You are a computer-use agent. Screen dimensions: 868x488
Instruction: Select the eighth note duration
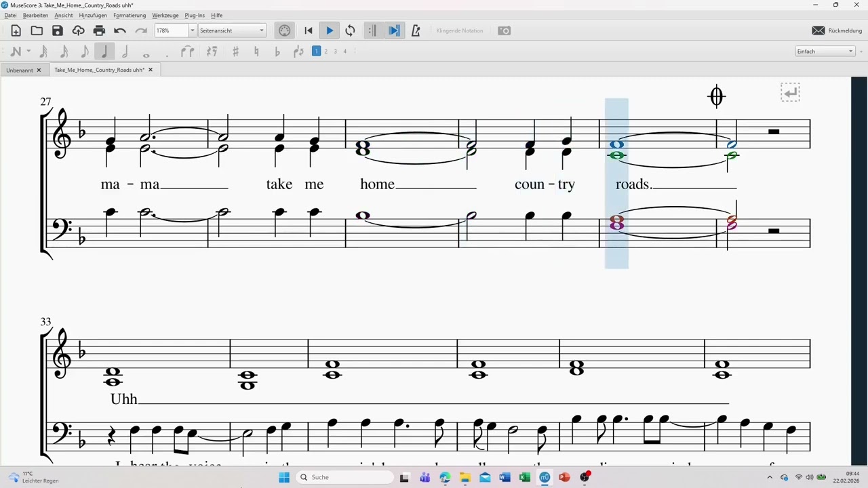pos(84,52)
